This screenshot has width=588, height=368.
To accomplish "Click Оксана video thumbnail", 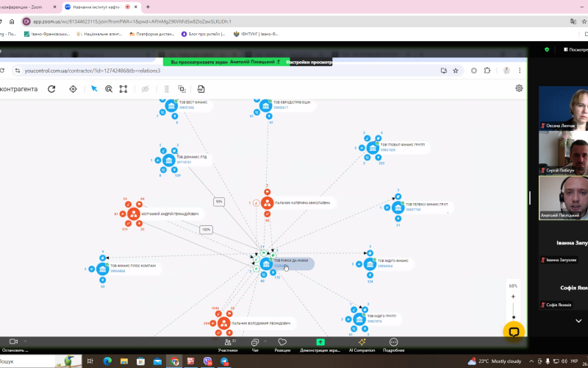I will point(563,107).
